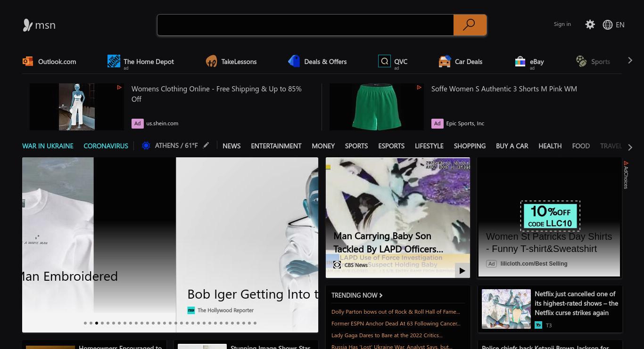Screen dimensions: 644x349
Task: Click the globe language icon
Action: pyautogui.click(x=608, y=25)
